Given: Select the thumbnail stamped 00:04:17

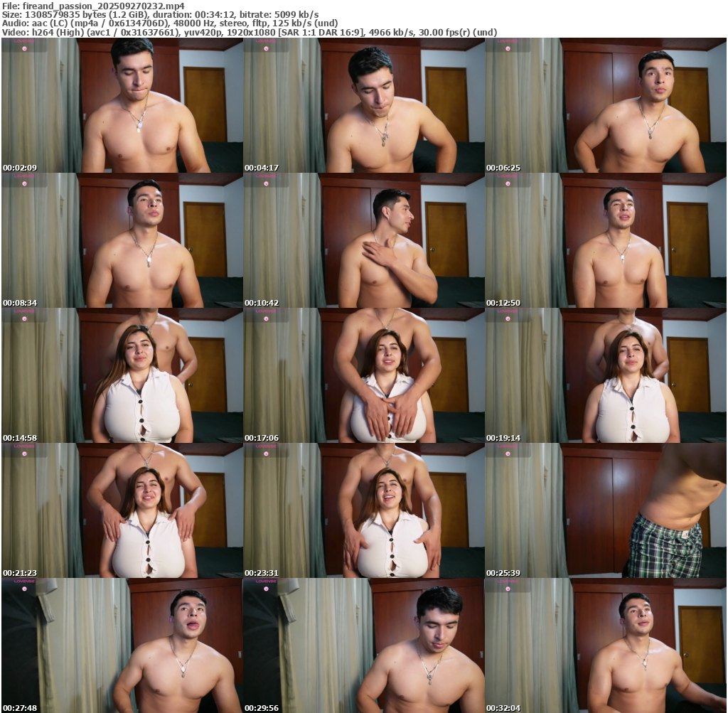Looking at the screenshot, I should coord(364,105).
